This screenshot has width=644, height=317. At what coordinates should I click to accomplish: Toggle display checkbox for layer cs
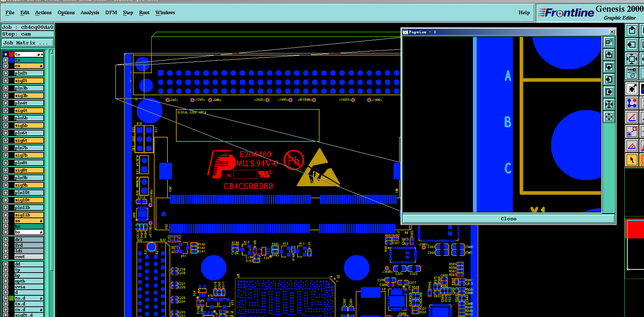tap(6, 66)
